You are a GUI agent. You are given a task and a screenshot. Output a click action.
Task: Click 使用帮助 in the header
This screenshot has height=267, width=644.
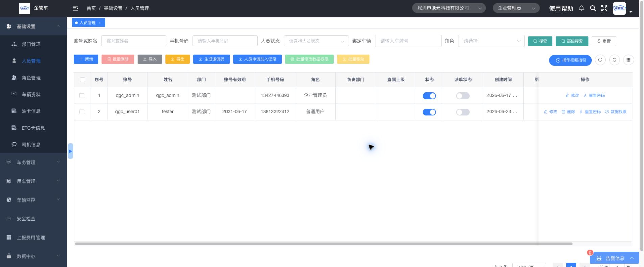tap(561, 8)
